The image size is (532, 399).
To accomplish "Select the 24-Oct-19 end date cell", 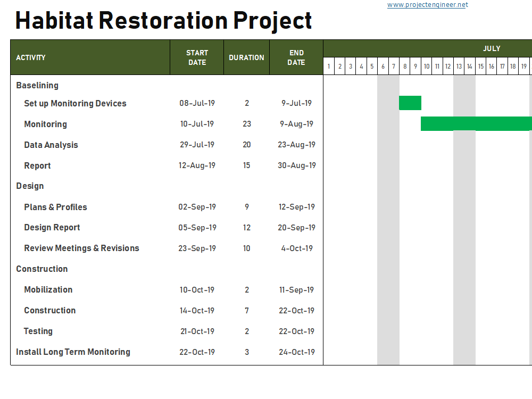I will pos(296,352).
